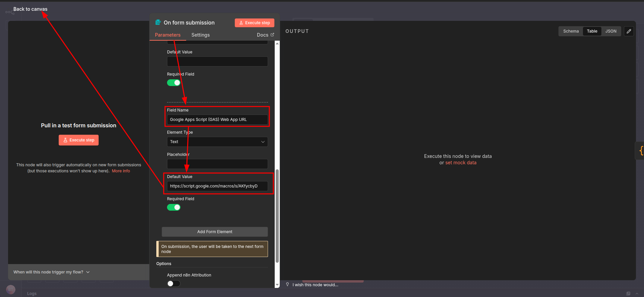Image resolution: width=644 pixels, height=297 pixels.
Task: Click the lightbulb feedback icon
Action: [x=287, y=285]
